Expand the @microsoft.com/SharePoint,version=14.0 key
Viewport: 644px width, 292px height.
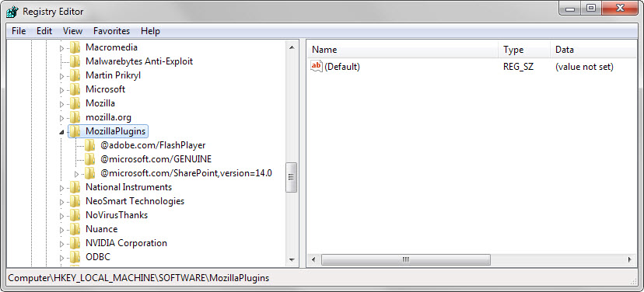[x=77, y=174]
